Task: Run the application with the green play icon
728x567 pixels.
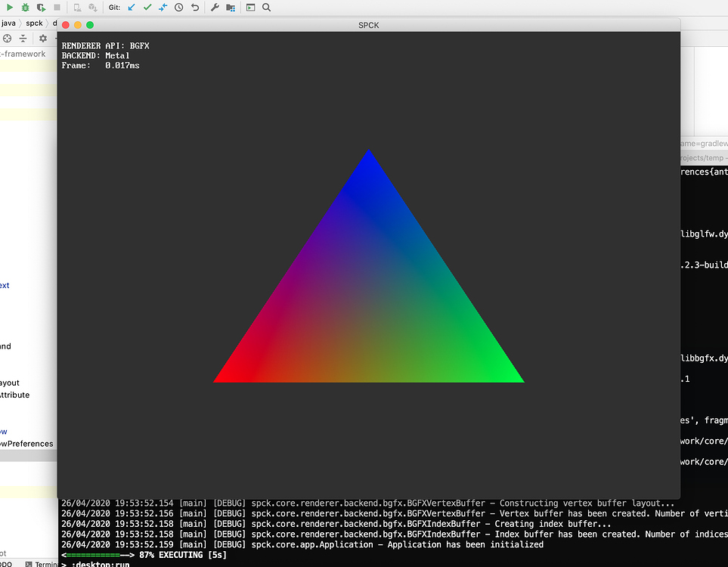Action: point(9,8)
